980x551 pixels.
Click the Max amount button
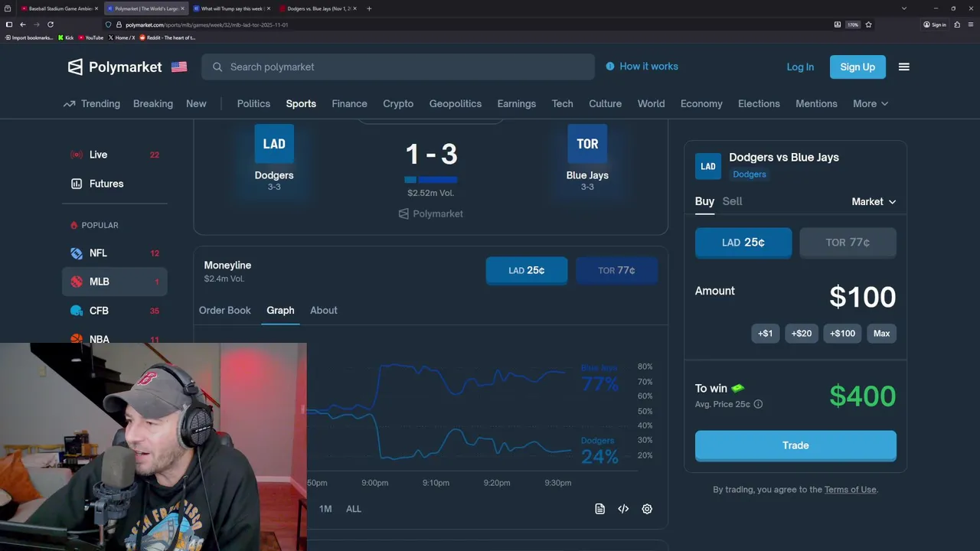[881, 333]
